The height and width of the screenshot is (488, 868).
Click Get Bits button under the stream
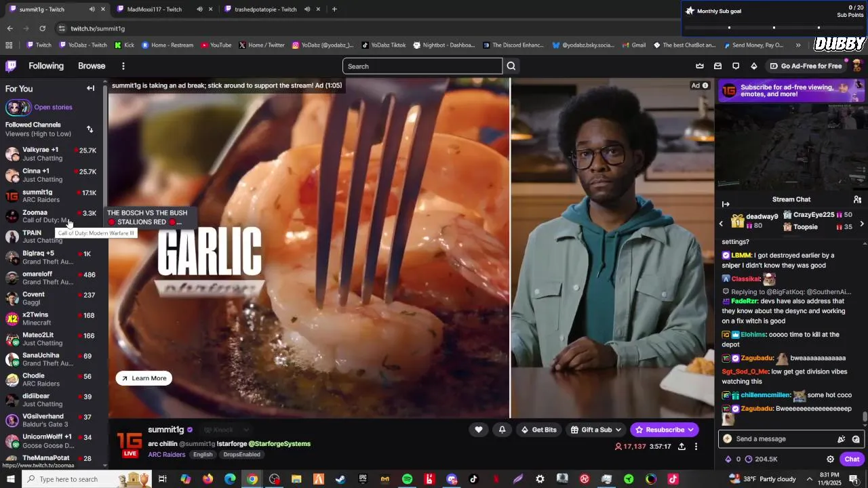click(538, 430)
